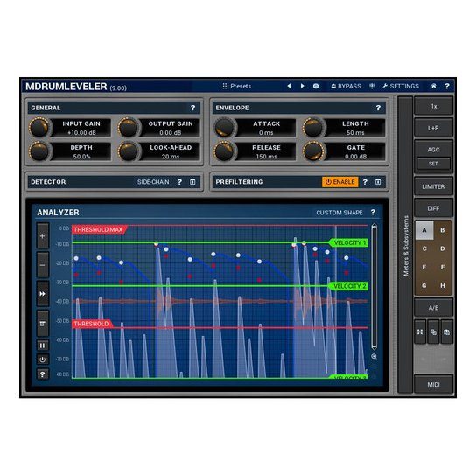The width and height of the screenshot is (476, 476).
Task: Go to the previous preset arrow
Action: pos(289,87)
